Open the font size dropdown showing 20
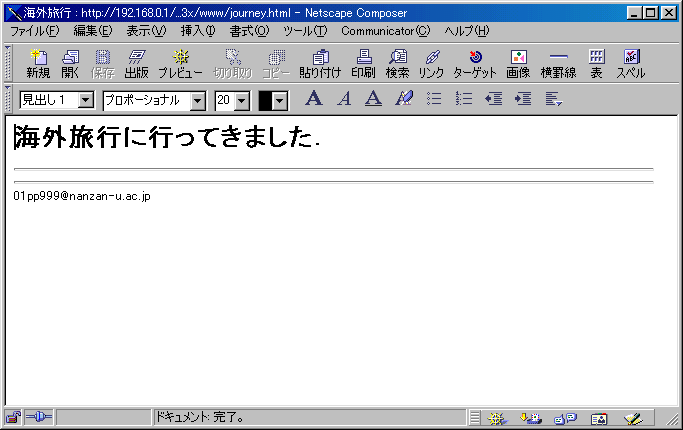683x430 pixels. pyautogui.click(x=242, y=101)
